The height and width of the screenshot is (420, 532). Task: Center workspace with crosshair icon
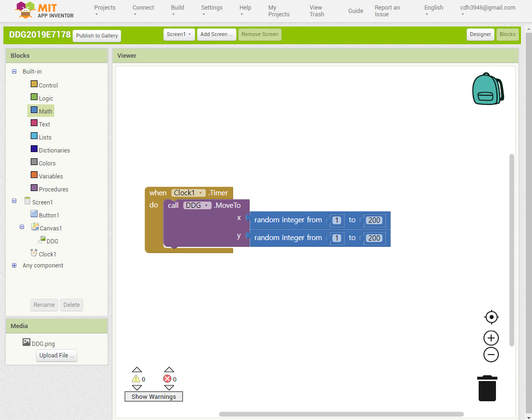pyautogui.click(x=491, y=317)
